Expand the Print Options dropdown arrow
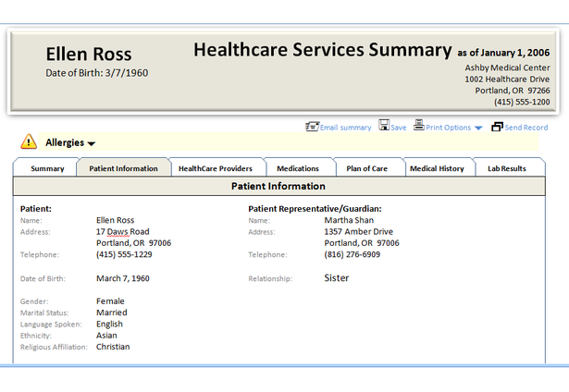569x392 pixels. tap(478, 128)
